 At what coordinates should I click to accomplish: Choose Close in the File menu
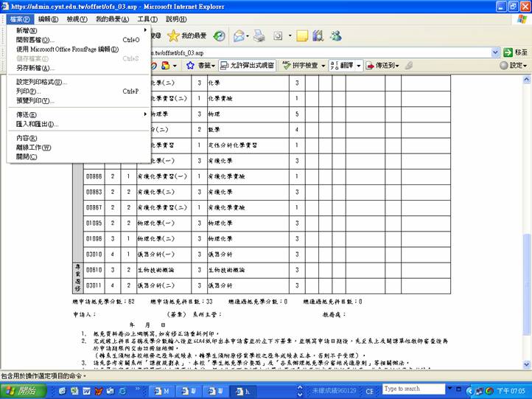tap(79, 156)
